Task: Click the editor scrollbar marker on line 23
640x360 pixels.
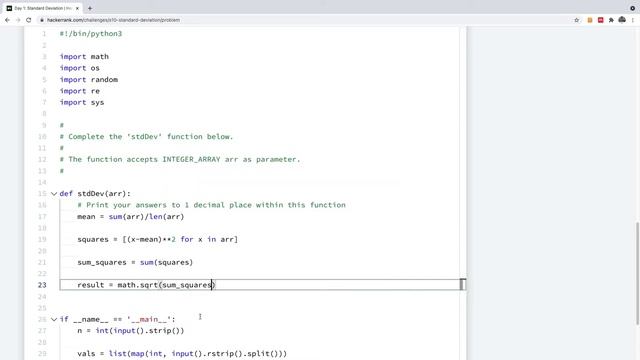Action: tap(462, 284)
